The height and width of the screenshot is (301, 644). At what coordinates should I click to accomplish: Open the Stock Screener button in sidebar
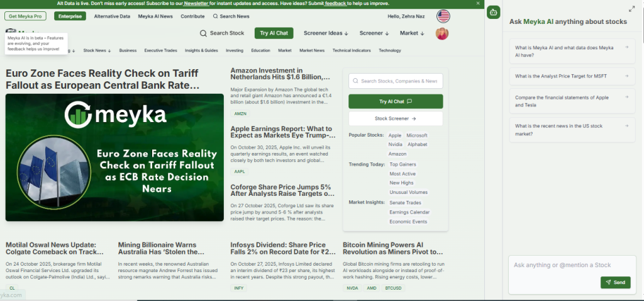click(396, 118)
